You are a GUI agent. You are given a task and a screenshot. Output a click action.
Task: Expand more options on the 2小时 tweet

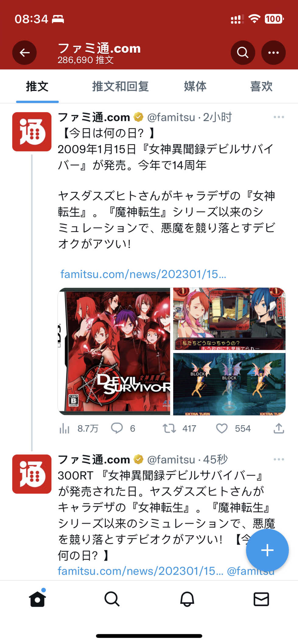279,117
